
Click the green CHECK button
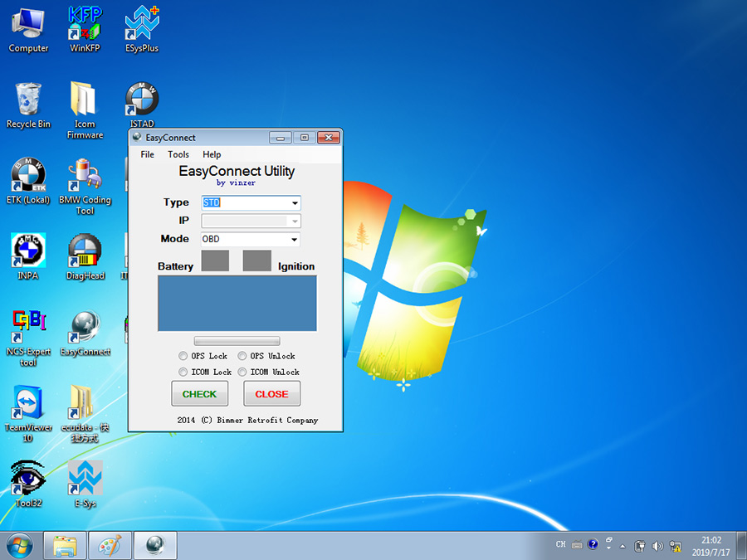[199, 394]
